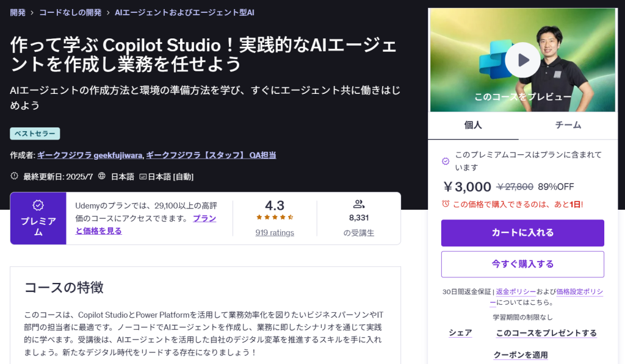Click the globe icon beside 日本語
The width and height of the screenshot is (625, 364).
pyautogui.click(x=102, y=176)
